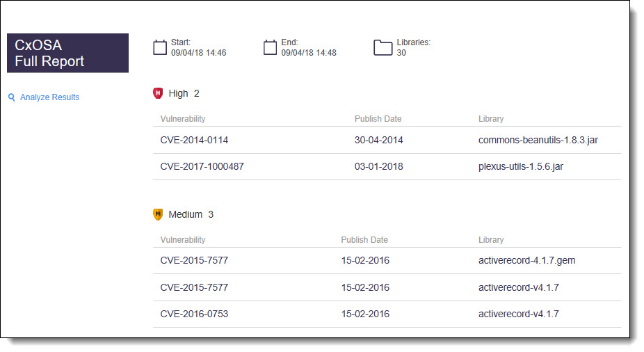The image size is (644, 352).
Task: Click the Library column header in High table
Action: [491, 119]
